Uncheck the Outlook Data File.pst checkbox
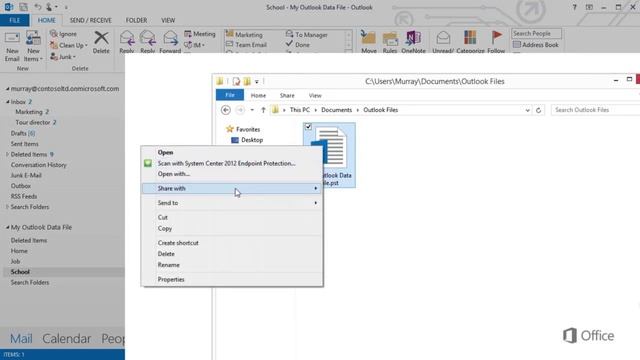Screen dimensions: 640x360 coord(308,127)
